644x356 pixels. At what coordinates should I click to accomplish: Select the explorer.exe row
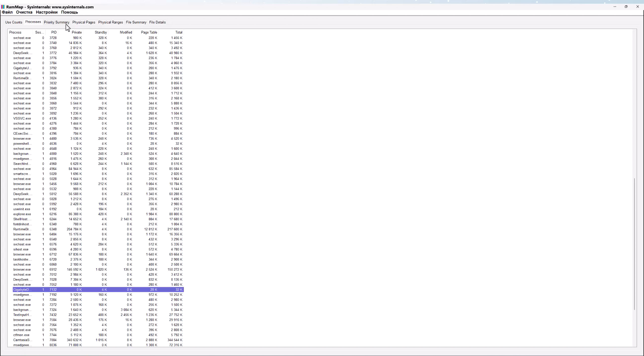click(x=98, y=214)
